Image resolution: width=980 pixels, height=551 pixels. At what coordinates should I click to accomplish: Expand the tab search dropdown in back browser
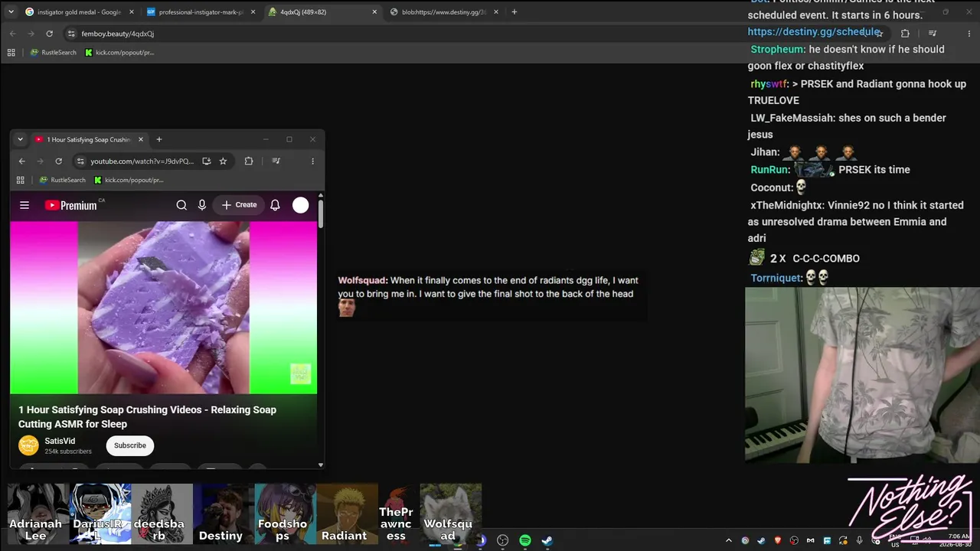(x=10, y=12)
